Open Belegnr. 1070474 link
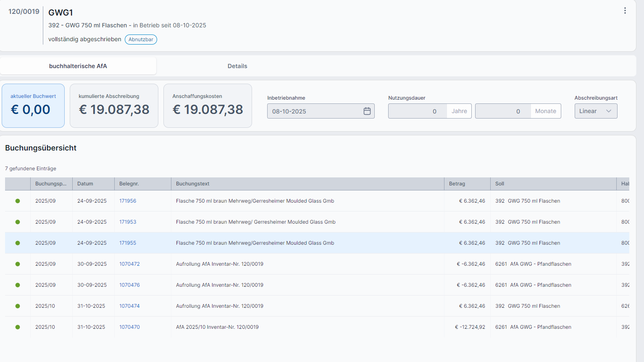644x362 pixels. pos(129,306)
